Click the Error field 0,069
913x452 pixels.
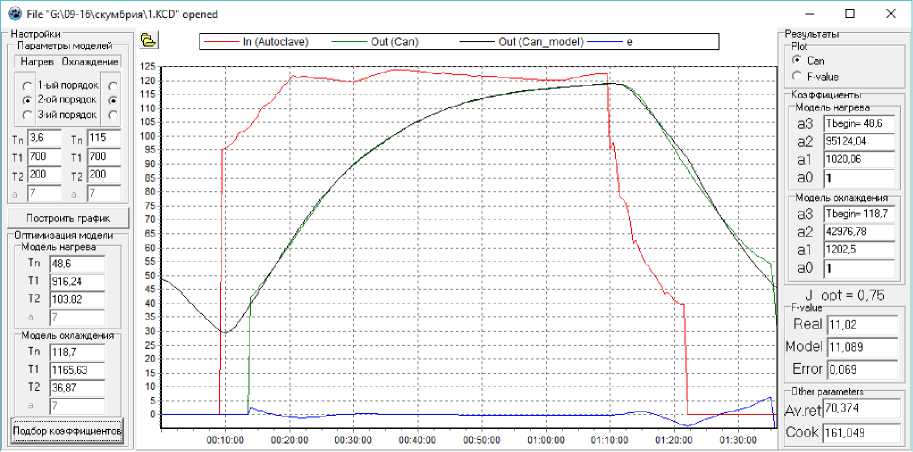pyautogui.click(x=862, y=369)
